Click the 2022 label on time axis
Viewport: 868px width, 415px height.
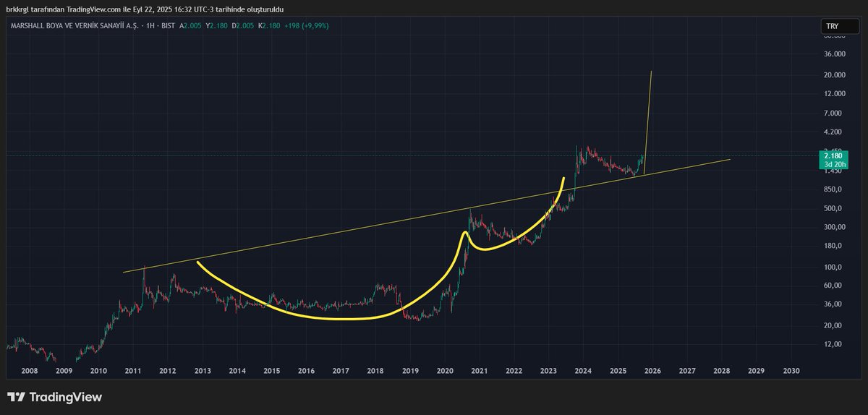(x=514, y=370)
